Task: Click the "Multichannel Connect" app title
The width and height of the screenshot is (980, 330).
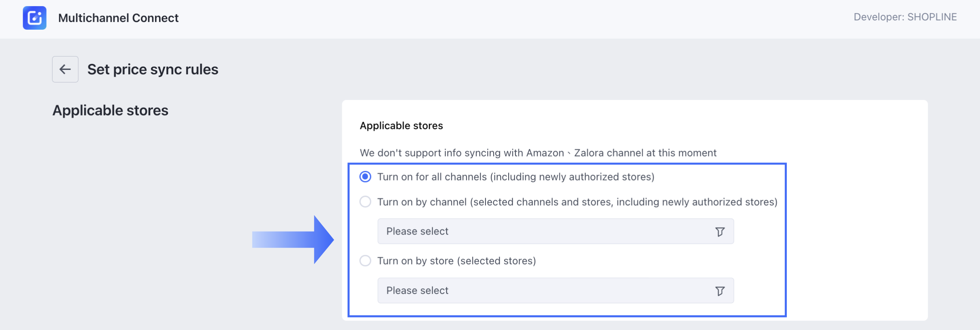Action: 118,18
